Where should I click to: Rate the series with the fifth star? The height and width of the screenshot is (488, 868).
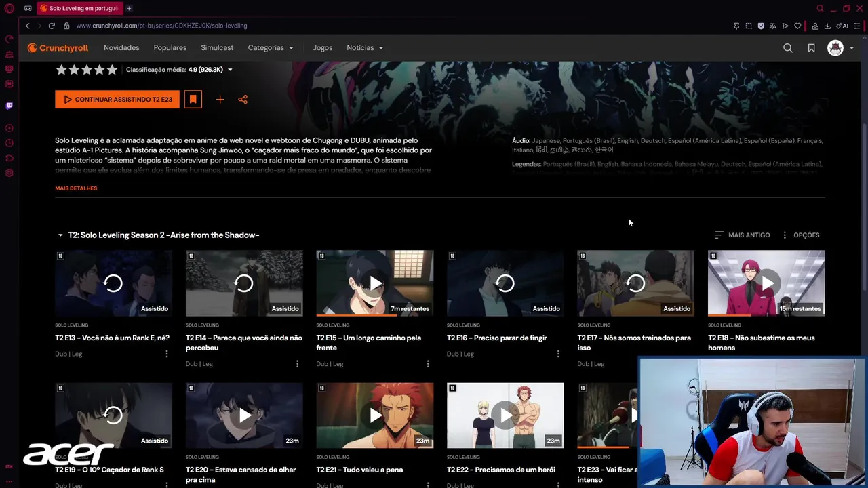coord(112,70)
